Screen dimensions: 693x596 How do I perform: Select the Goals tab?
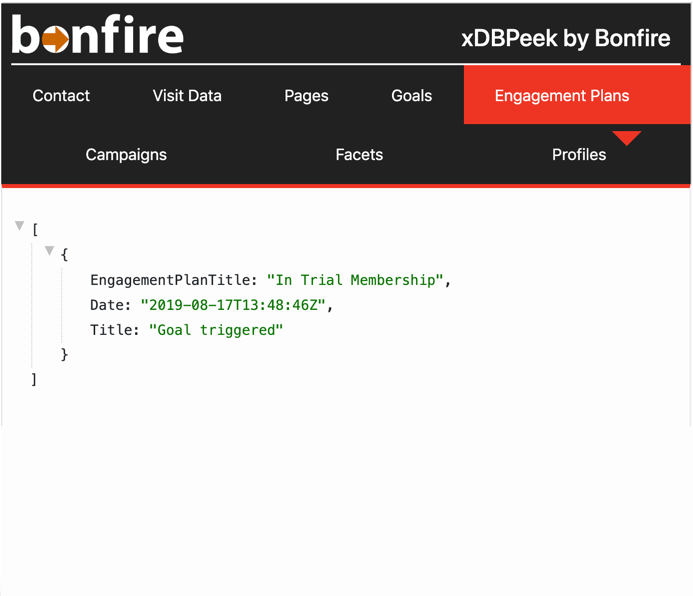tap(411, 95)
